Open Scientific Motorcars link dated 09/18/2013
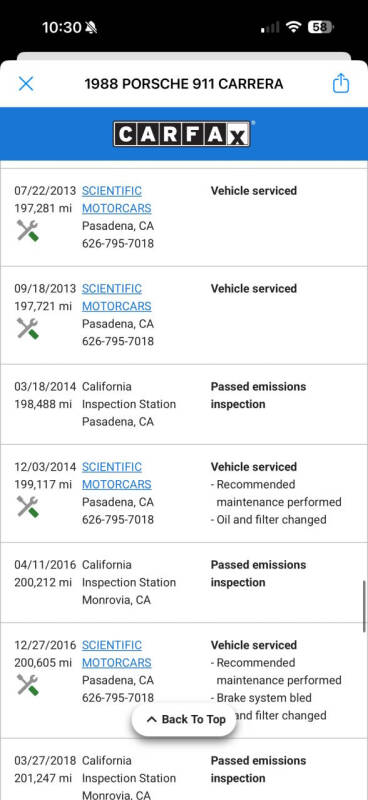The width and height of the screenshot is (368, 800). point(116,297)
